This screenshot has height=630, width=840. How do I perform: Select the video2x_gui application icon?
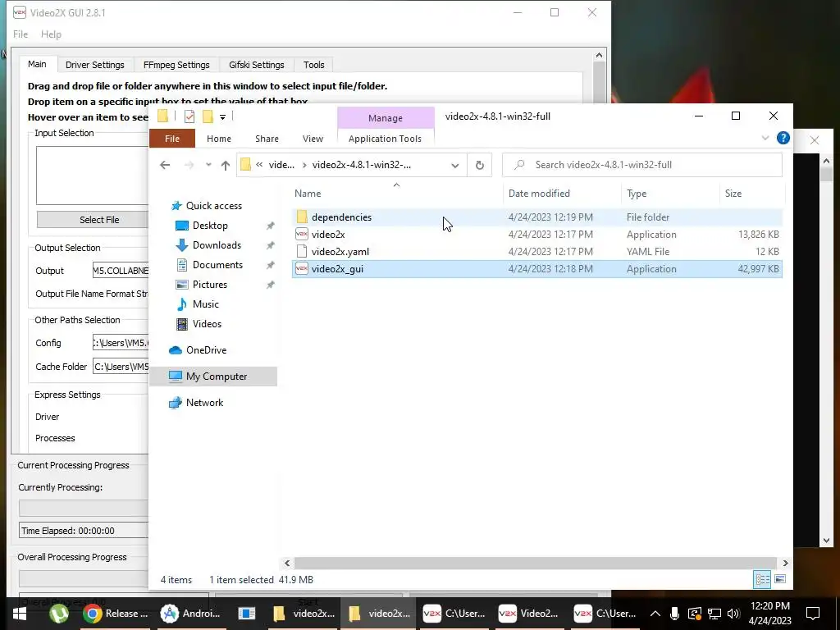tap(302, 269)
